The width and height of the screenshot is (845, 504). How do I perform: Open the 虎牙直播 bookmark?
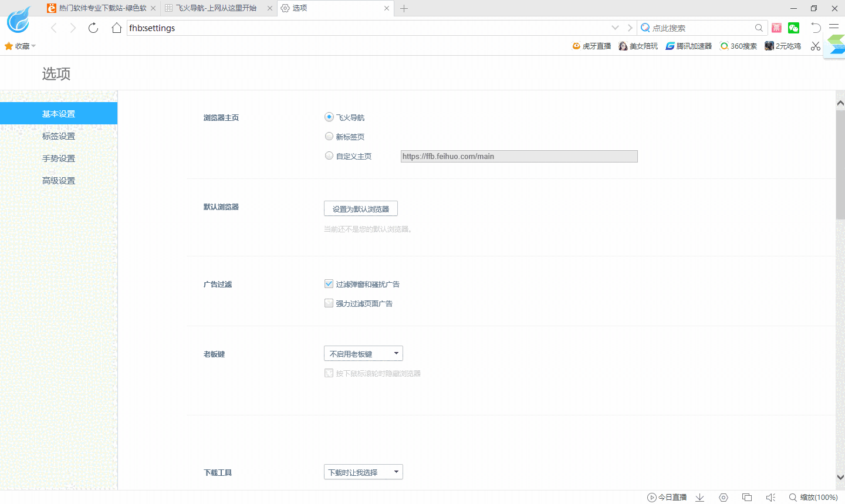point(591,46)
